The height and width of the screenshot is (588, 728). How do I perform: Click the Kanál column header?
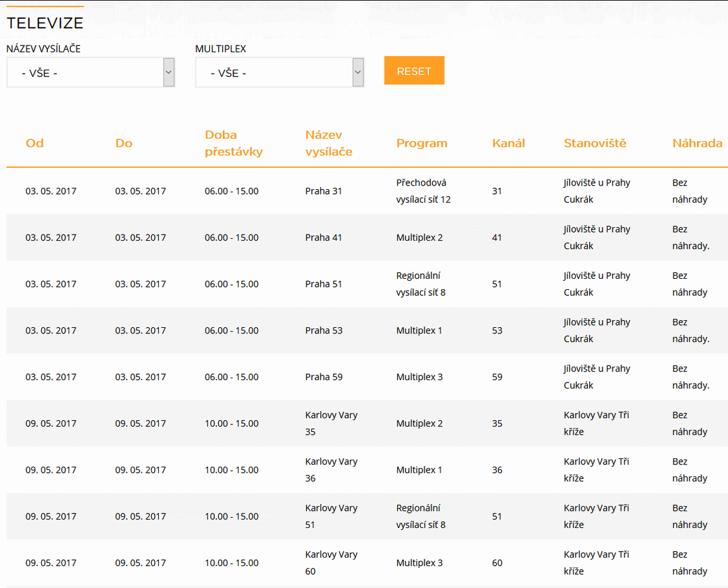[508, 144]
